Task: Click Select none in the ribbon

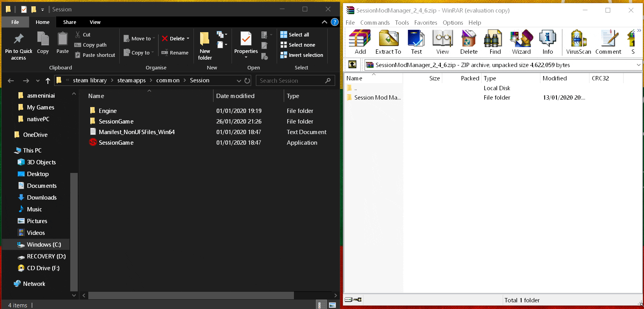Action: pyautogui.click(x=298, y=45)
